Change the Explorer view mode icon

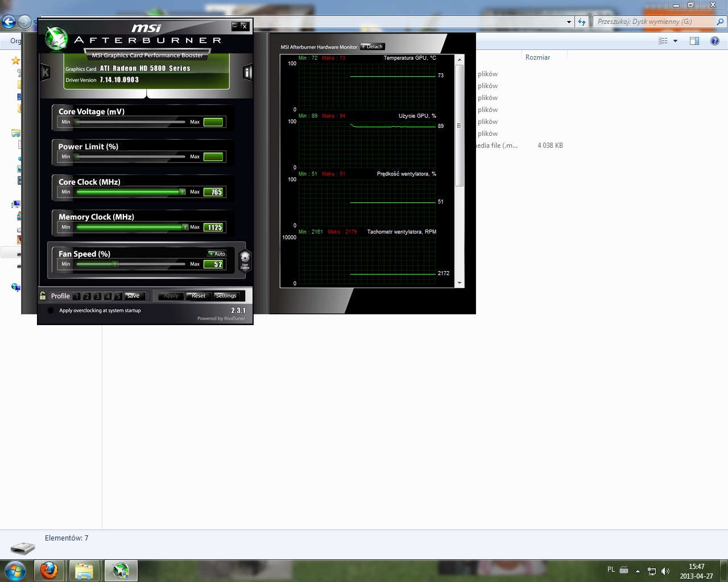(x=663, y=41)
